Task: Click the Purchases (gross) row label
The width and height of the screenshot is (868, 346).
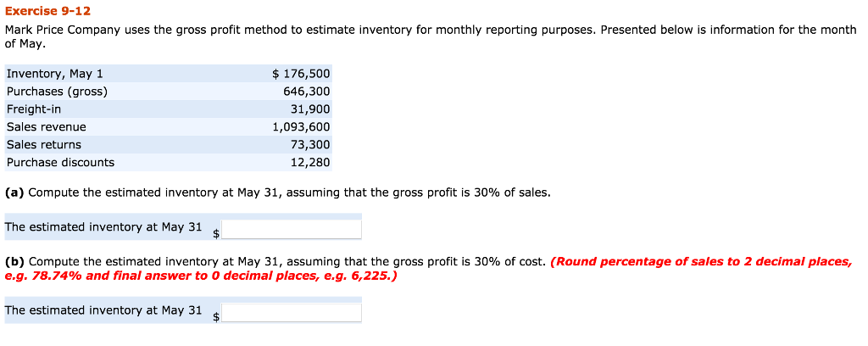Action: pos(57,92)
